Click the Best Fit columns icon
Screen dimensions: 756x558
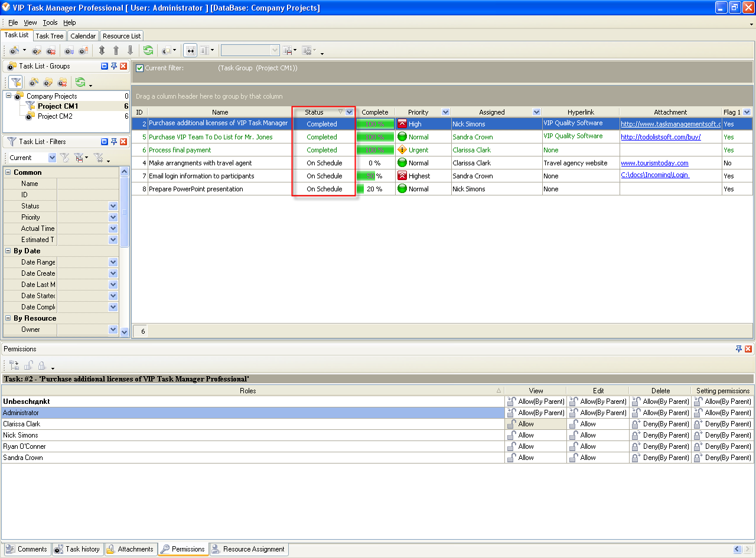click(190, 51)
